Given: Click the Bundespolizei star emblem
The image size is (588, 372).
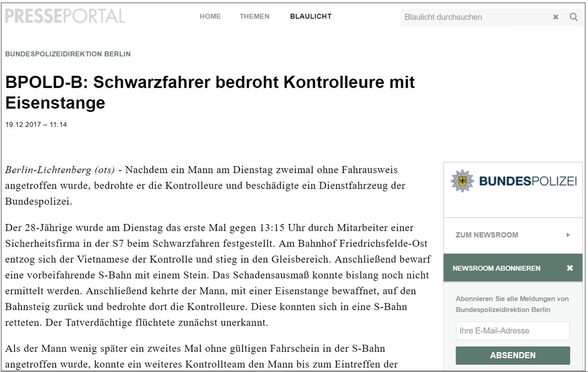Looking at the screenshot, I should click(x=462, y=181).
